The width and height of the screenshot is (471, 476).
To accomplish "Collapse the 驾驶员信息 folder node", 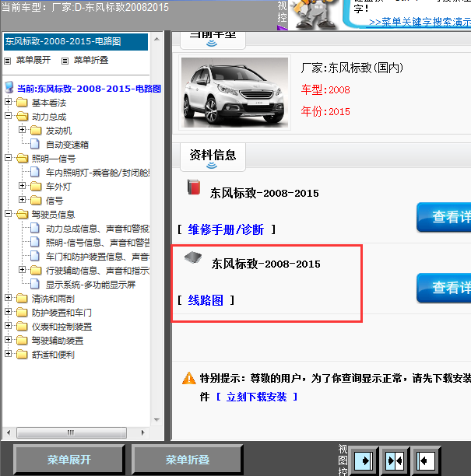I will pyautogui.click(x=9, y=214).
